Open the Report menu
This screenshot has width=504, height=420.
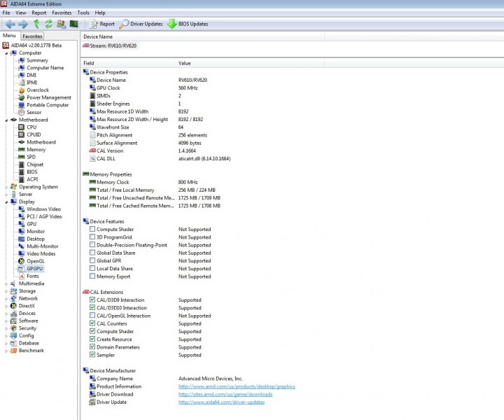(x=39, y=13)
